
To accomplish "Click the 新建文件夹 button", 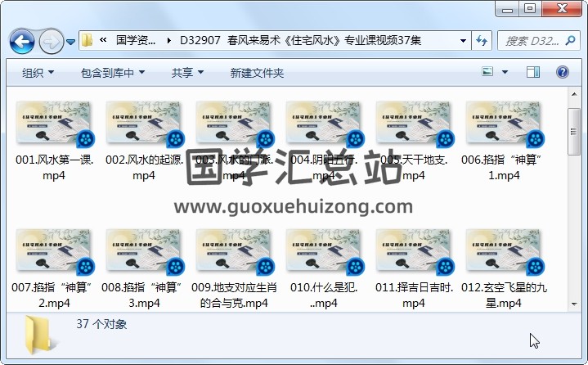I will tap(257, 73).
